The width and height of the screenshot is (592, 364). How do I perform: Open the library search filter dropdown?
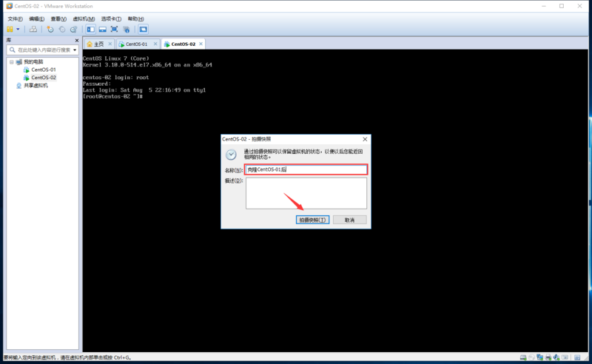pyautogui.click(x=75, y=50)
